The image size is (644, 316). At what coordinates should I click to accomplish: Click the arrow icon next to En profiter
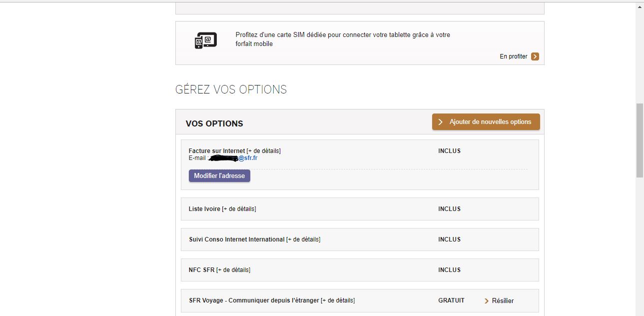point(534,56)
